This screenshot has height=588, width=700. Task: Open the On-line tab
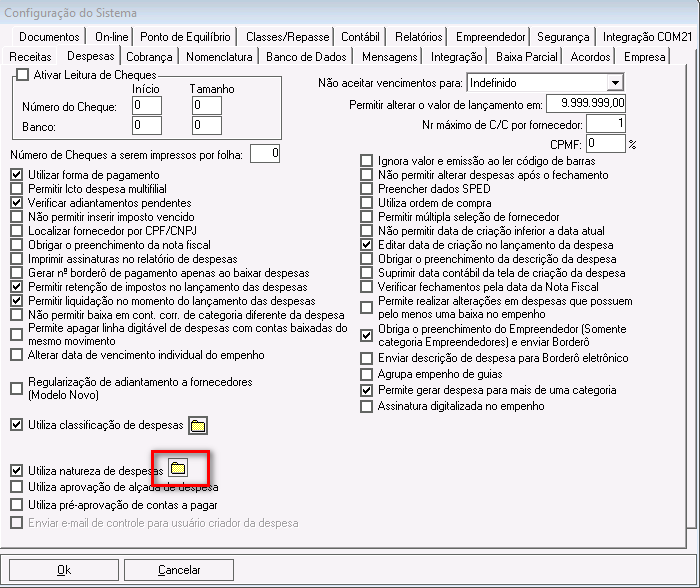(x=112, y=37)
